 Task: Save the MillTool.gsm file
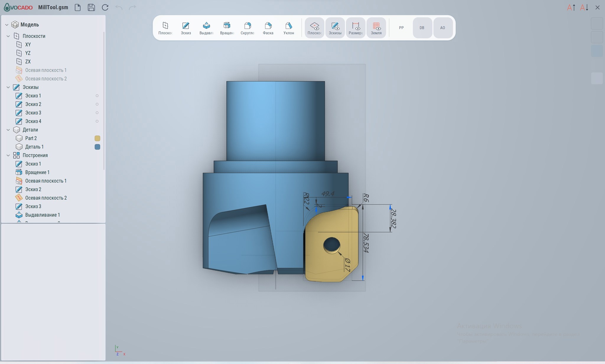click(91, 7)
